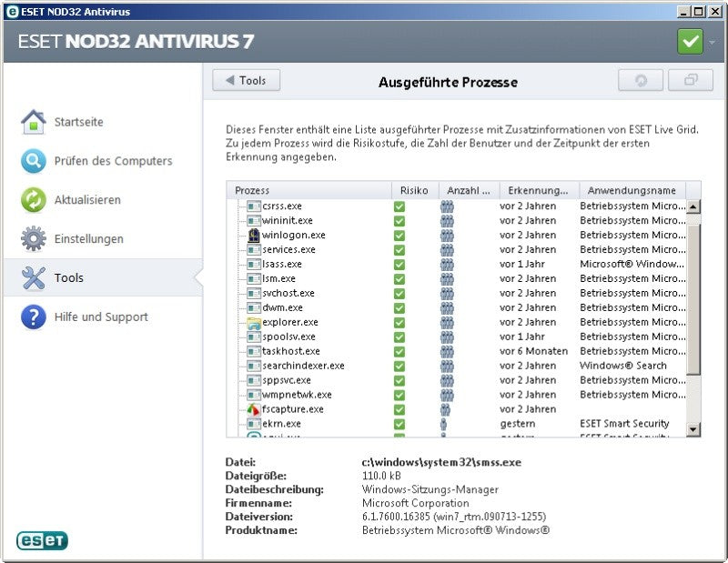
Task: Click the explorer.exe folder icon
Action: [x=254, y=323]
